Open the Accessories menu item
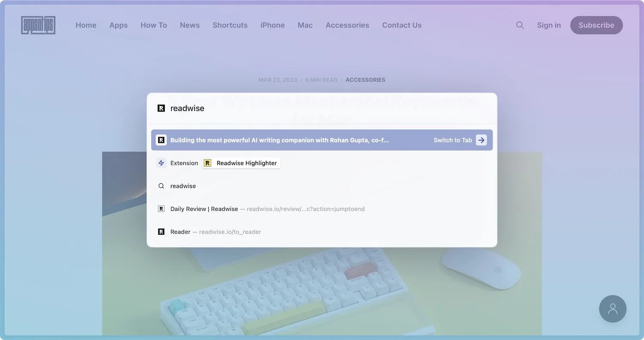 pos(347,25)
